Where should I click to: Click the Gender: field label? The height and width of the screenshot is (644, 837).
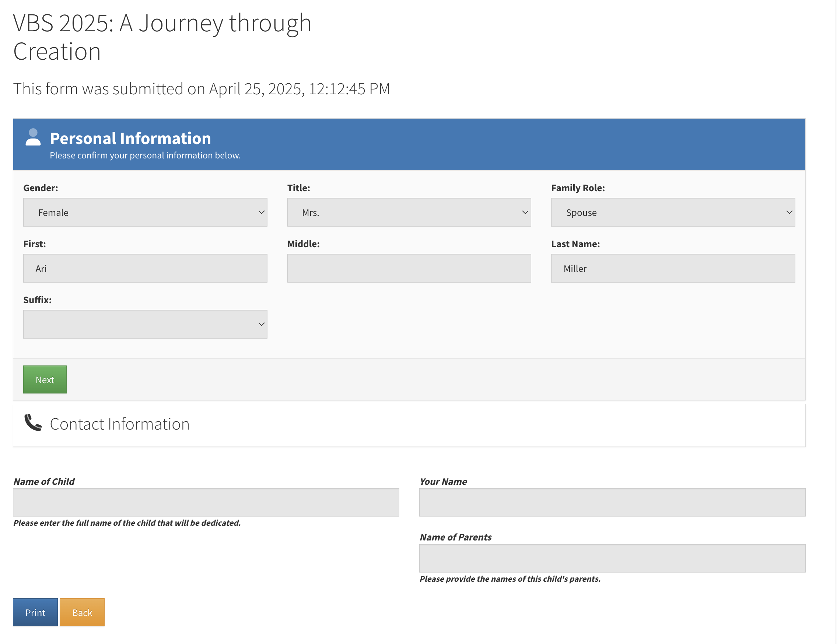41,188
